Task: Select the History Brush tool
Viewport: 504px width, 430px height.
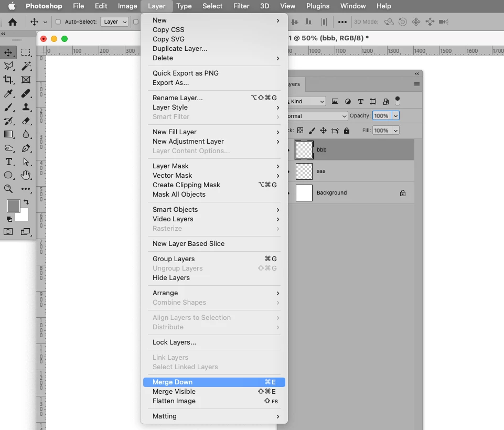Action: tap(9, 121)
